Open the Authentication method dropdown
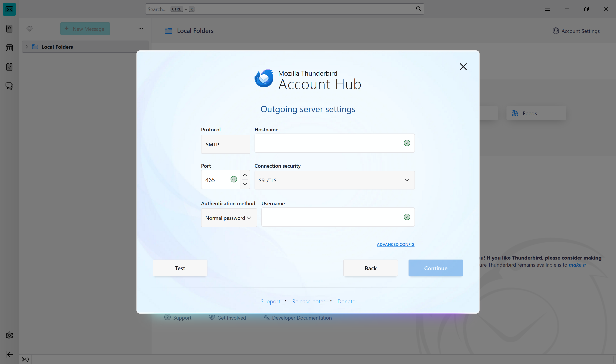Screen dimensions: 616x364 (x=229, y=218)
